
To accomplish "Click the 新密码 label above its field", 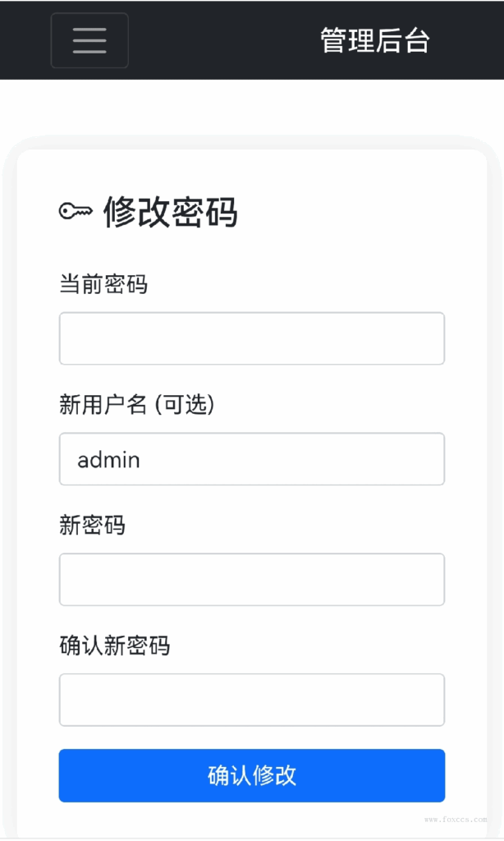I will [93, 525].
